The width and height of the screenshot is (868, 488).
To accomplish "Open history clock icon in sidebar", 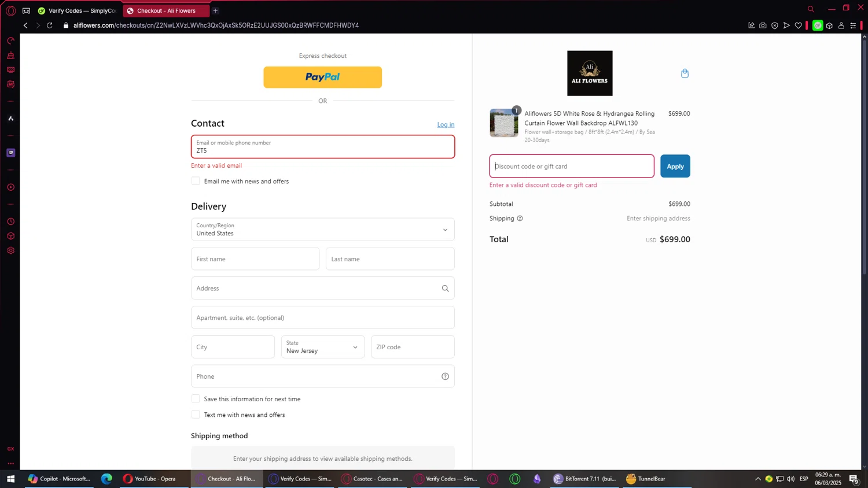I will [10, 221].
